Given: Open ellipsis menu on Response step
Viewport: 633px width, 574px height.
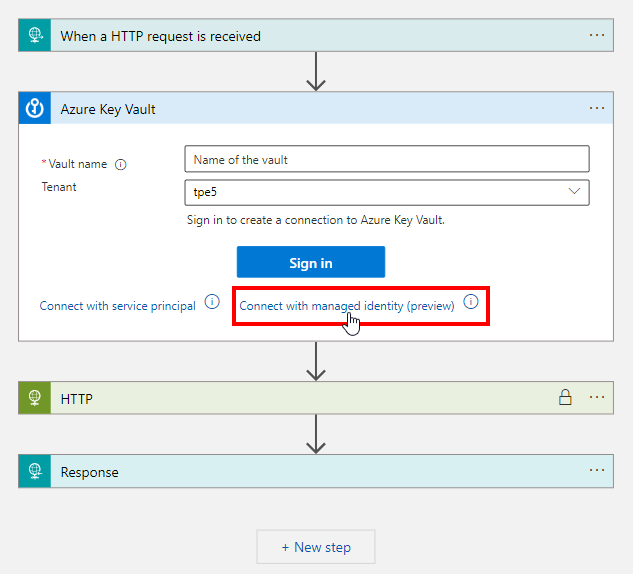Looking at the screenshot, I should click(x=597, y=472).
